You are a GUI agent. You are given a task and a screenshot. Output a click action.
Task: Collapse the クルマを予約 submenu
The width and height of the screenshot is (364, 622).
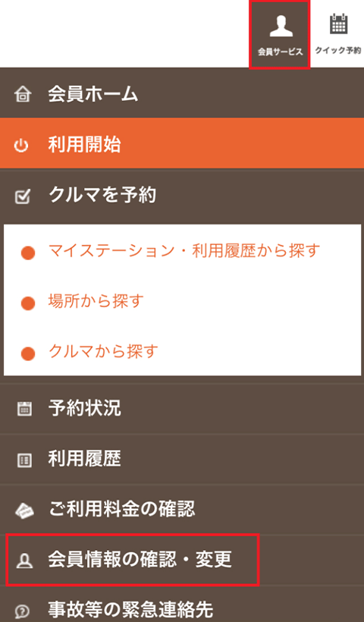(182, 196)
